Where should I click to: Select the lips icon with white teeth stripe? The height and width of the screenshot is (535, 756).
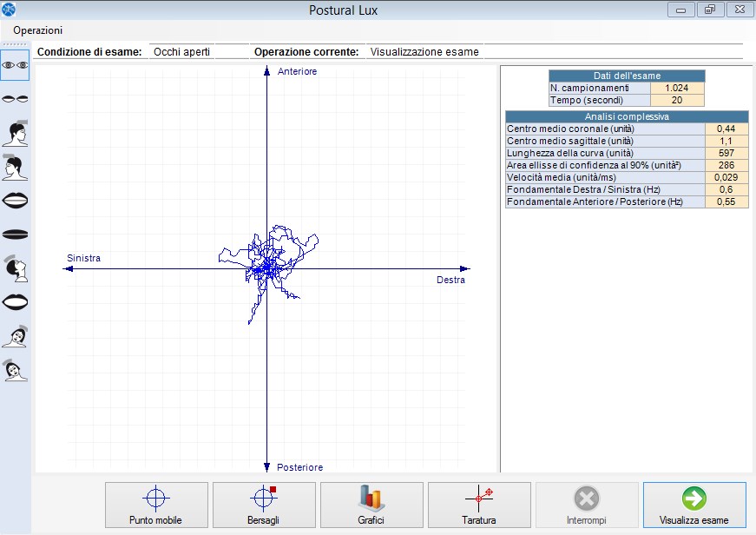pyautogui.click(x=15, y=201)
